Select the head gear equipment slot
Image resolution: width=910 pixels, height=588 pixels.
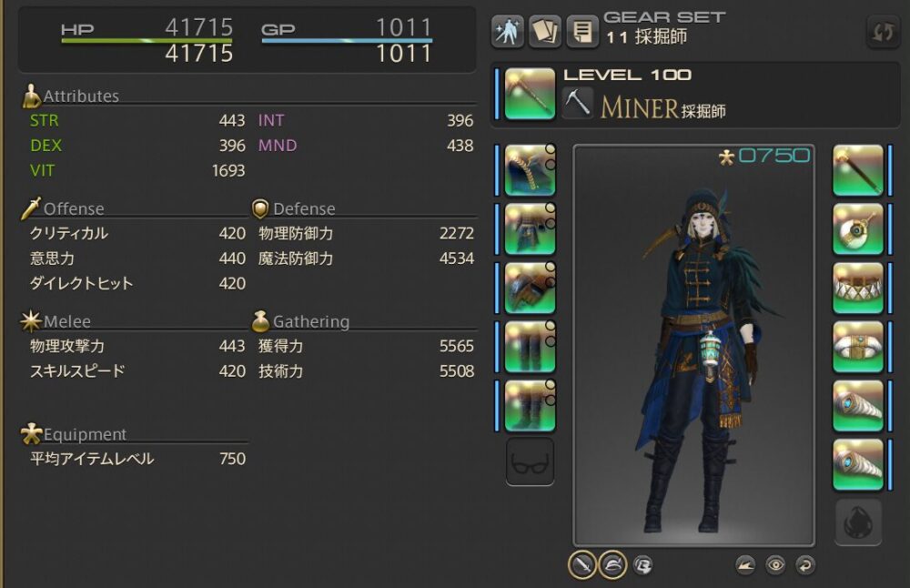(x=530, y=170)
